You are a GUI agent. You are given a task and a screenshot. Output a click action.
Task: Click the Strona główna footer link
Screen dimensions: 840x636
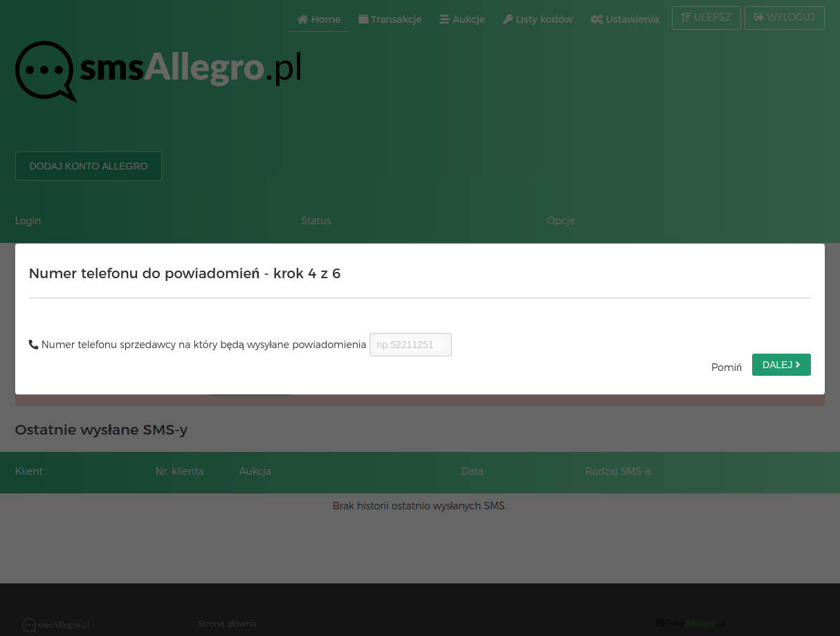click(x=227, y=624)
